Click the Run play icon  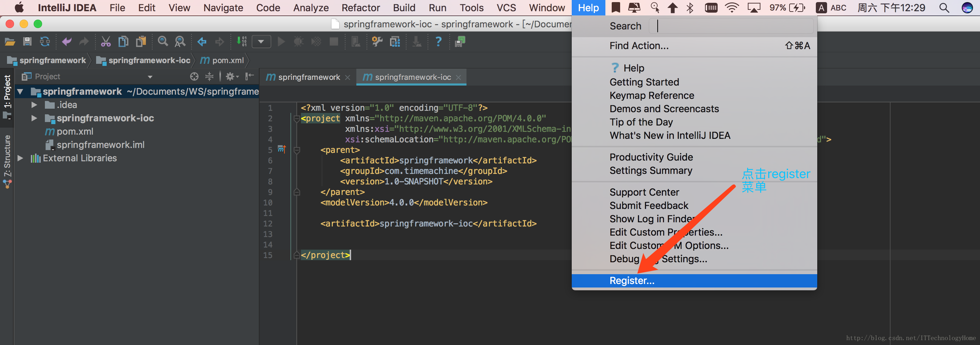(282, 41)
